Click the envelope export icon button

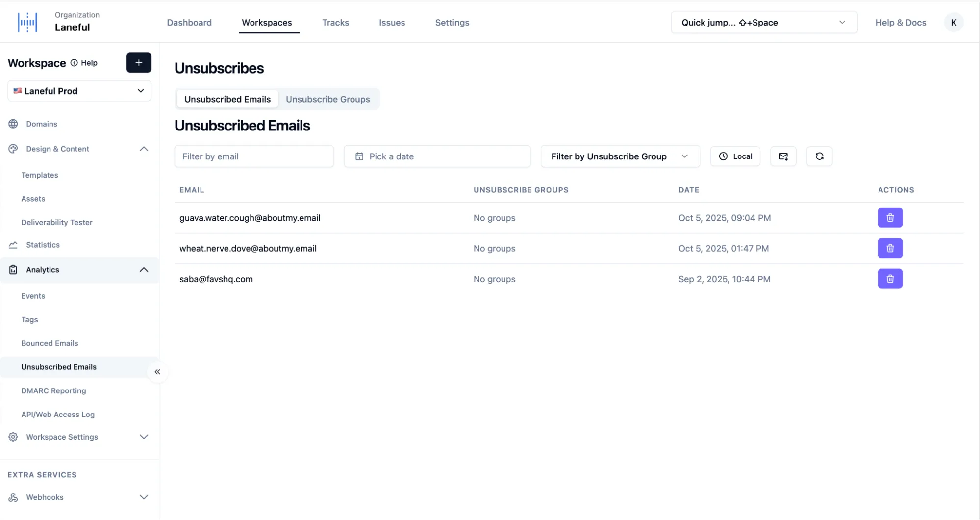pyautogui.click(x=783, y=156)
